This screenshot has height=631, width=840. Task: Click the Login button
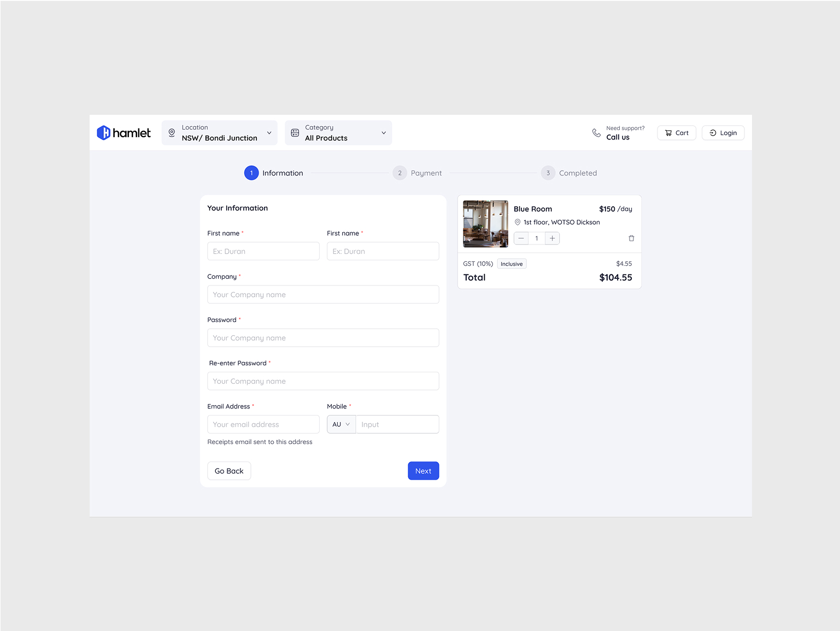point(722,133)
